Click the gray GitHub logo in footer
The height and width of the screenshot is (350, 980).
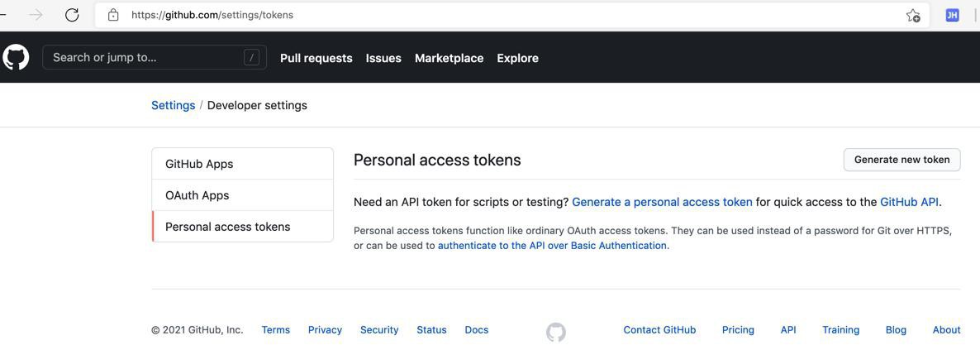(555, 332)
